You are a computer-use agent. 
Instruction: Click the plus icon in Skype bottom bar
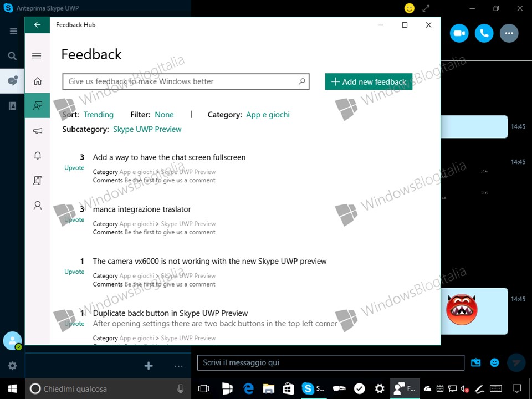149,366
